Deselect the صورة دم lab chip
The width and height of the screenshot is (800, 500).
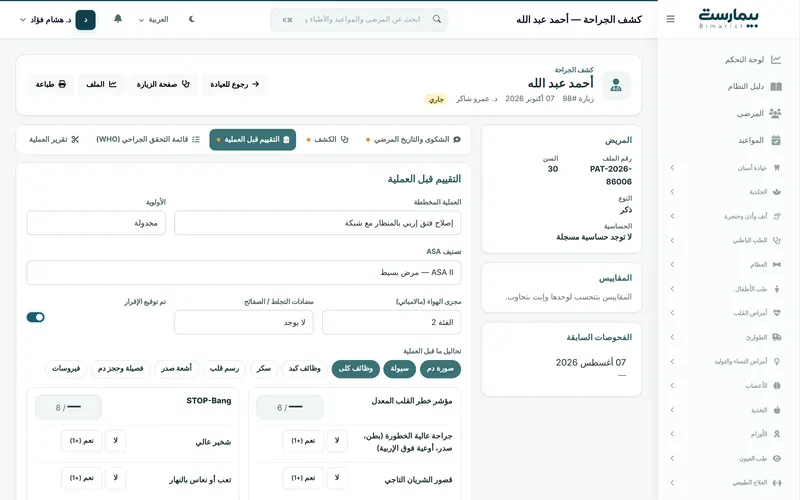point(440,369)
